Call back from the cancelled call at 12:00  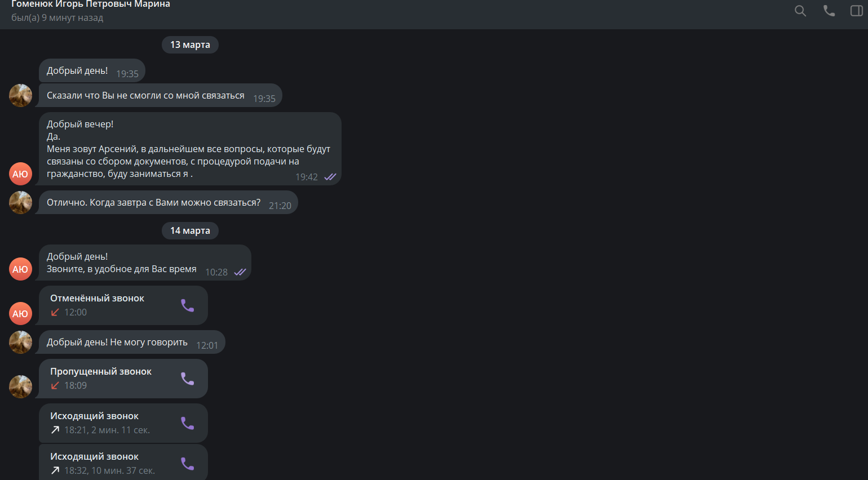[188, 305]
